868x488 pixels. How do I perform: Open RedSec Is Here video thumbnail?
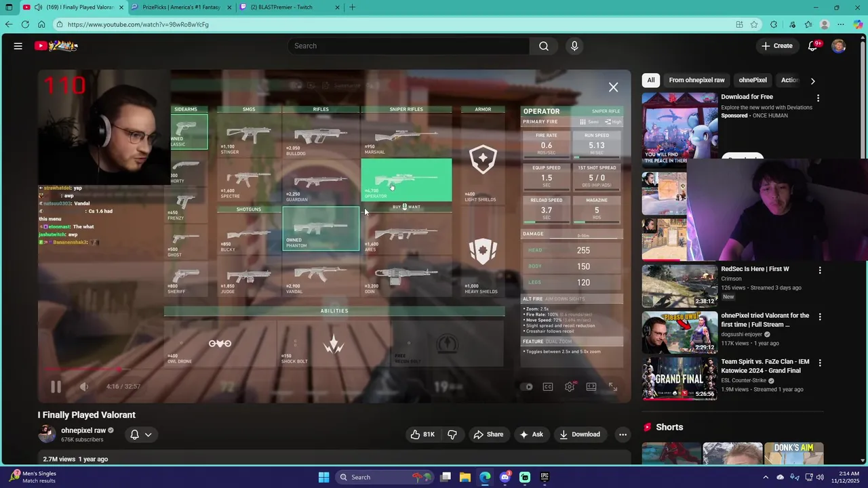tap(679, 285)
